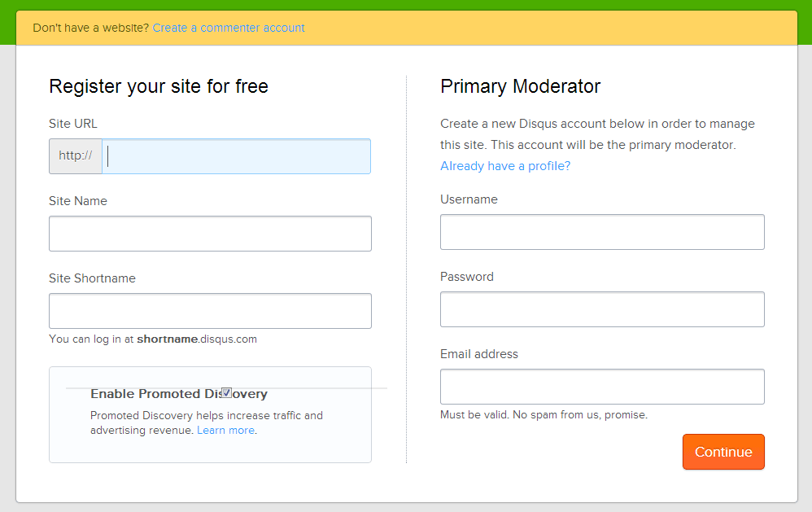
Task: Click the orange Continue button
Action: pyautogui.click(x=723, y=452)
